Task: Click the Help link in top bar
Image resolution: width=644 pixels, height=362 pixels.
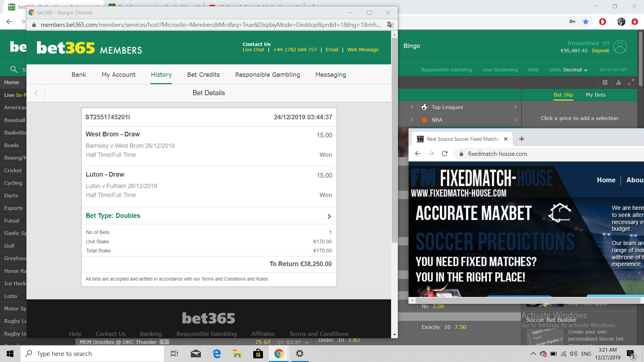Action: pyautogui.click(x=533, y=70)
